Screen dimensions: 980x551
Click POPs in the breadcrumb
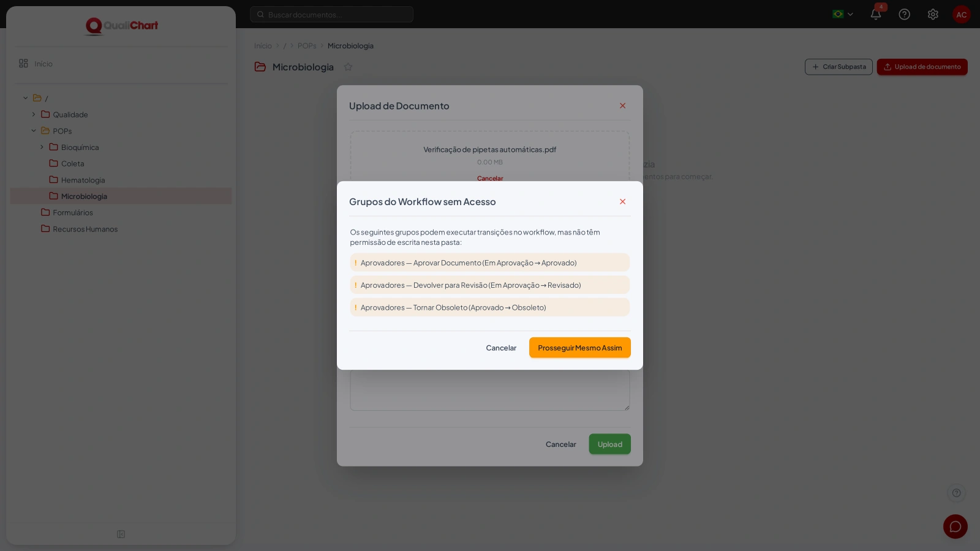click(x=307, y=46)
